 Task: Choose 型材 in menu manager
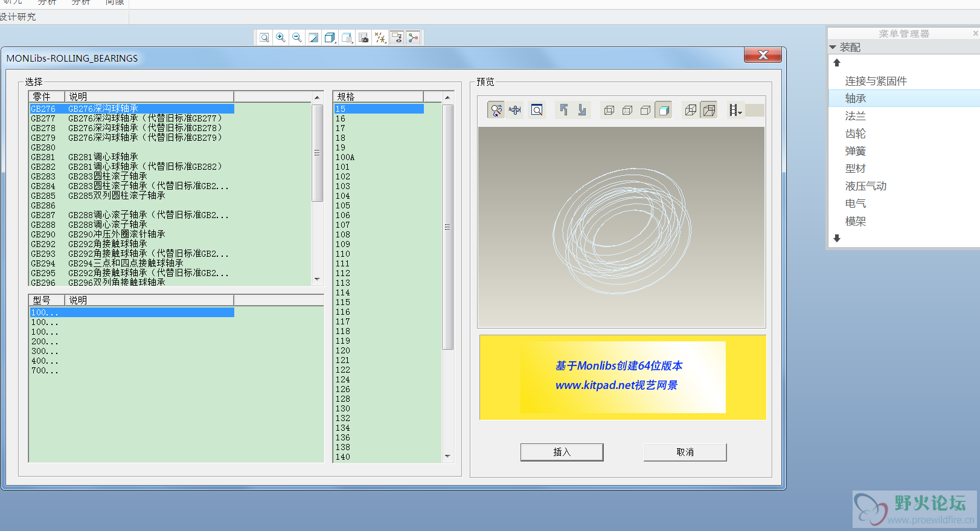(904, 169)
